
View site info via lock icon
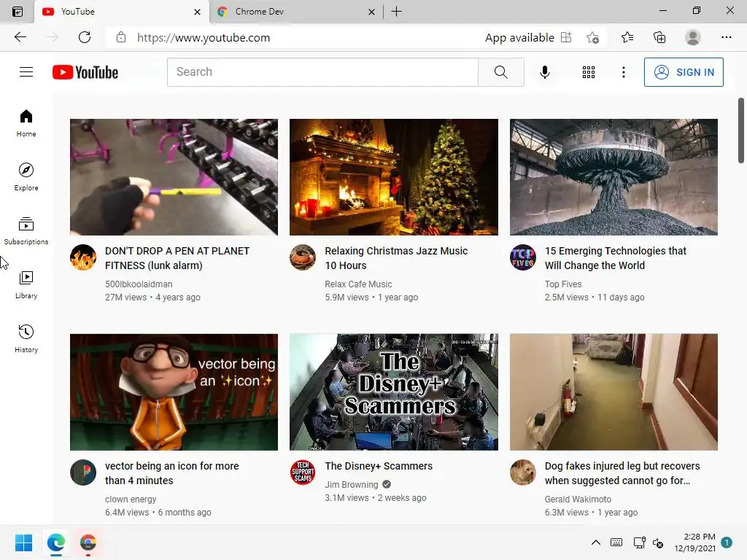click(x=121, y=37)
